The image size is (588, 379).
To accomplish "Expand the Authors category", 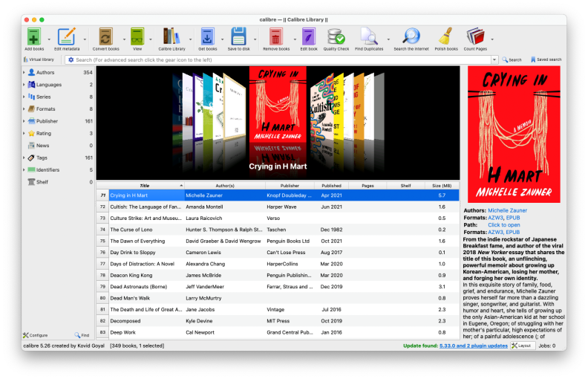I will tap(24, 72).
